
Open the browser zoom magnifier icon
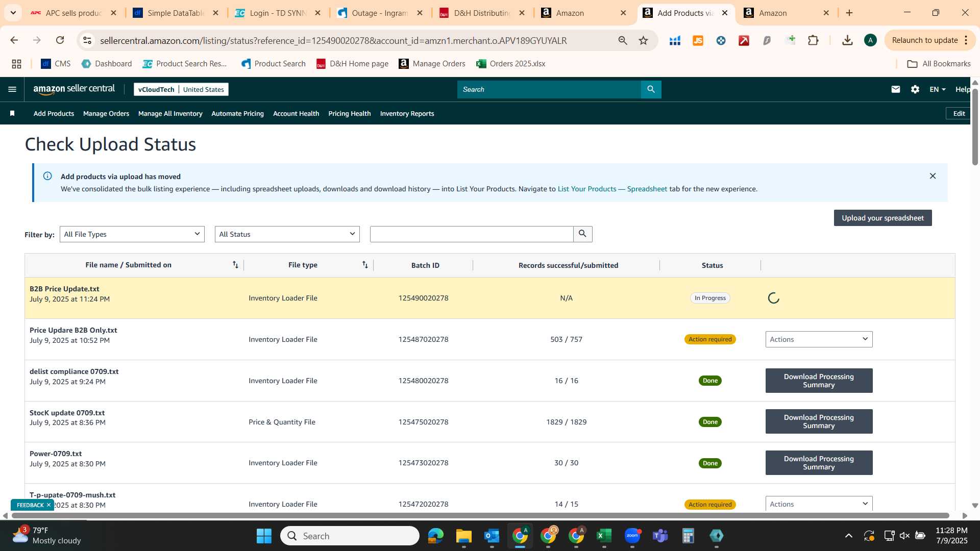623,40
